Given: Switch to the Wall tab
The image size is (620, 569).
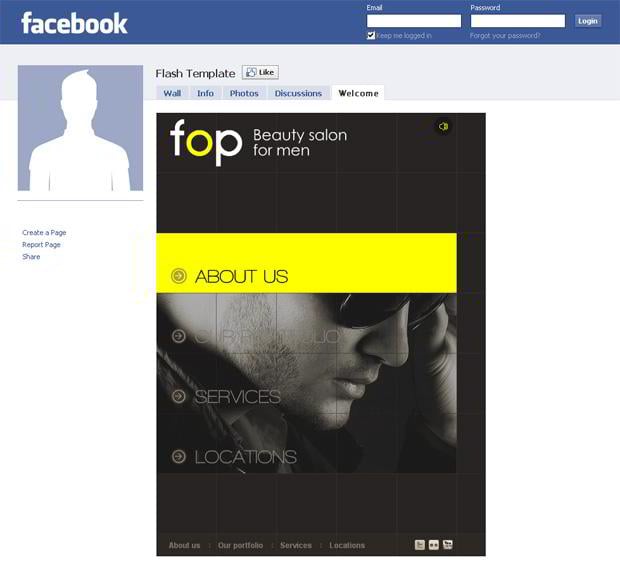Looking at the screenshot, I should 172,93.
